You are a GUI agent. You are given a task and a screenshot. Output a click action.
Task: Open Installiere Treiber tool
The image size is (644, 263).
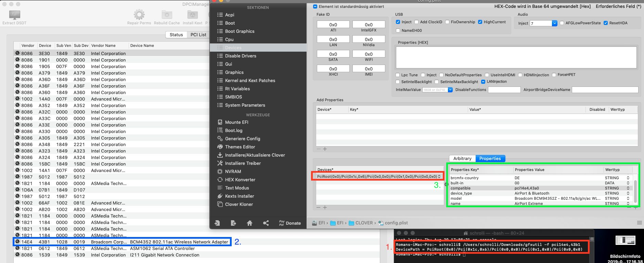(x=243, y=163)
